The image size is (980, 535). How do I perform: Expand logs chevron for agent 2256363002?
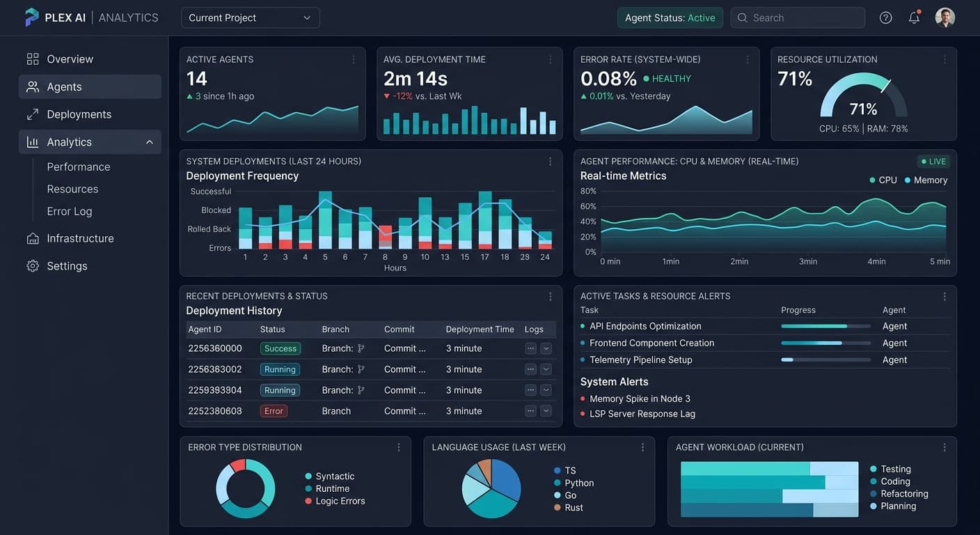(x=546, y=369)
